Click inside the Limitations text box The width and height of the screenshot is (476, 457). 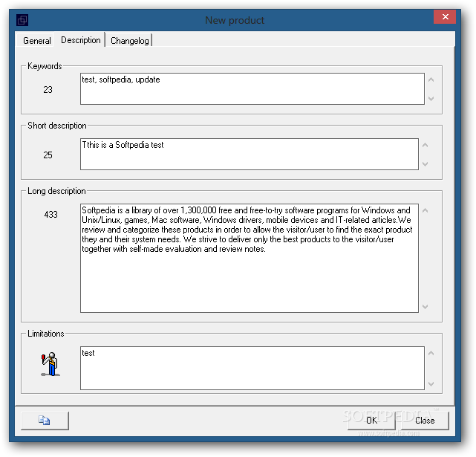[252, 368]
